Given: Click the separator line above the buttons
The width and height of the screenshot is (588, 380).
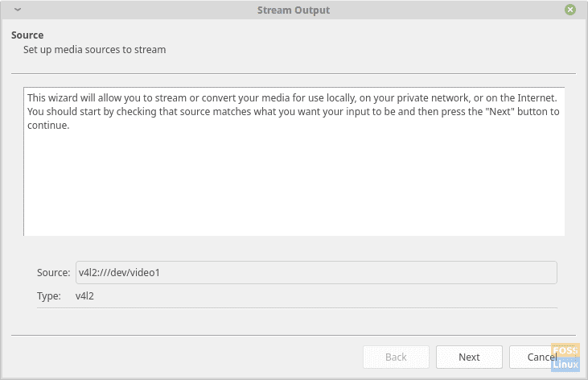Looking at the screenshot, I should coord(294,335).
